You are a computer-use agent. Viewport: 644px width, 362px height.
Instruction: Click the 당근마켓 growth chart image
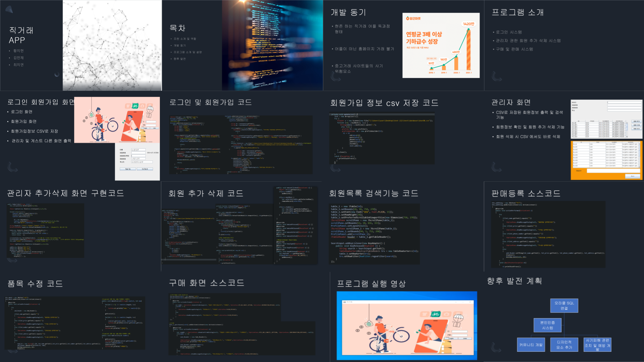(441, 46)
